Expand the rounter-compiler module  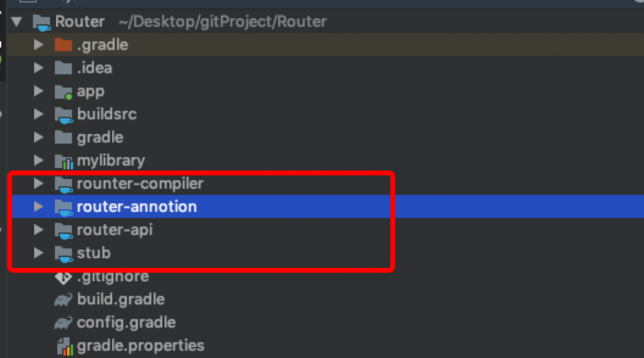tap(39, 184)
